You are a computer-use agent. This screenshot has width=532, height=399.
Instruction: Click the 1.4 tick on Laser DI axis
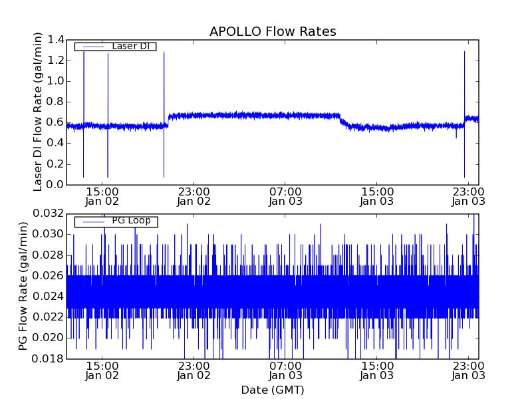click(55, 40)
